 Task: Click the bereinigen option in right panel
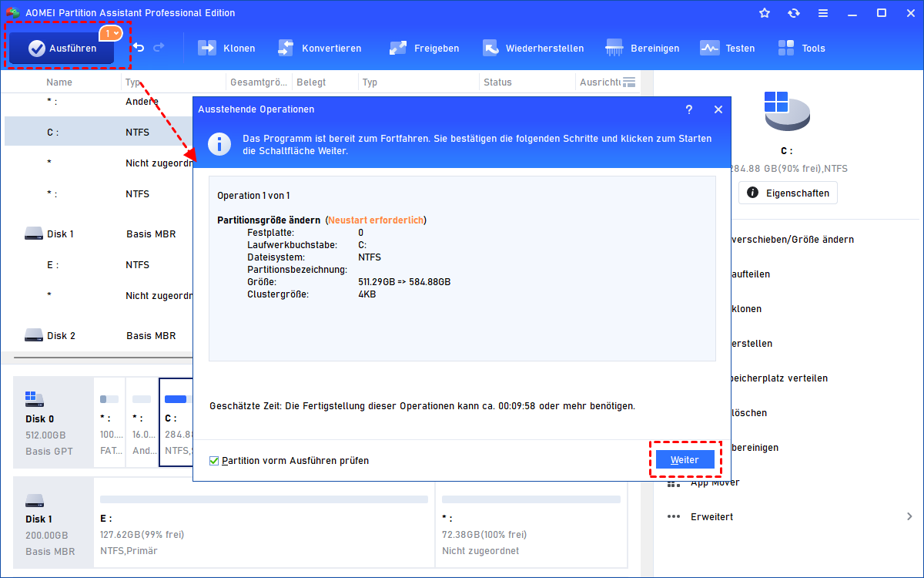[x=755, y=447]
